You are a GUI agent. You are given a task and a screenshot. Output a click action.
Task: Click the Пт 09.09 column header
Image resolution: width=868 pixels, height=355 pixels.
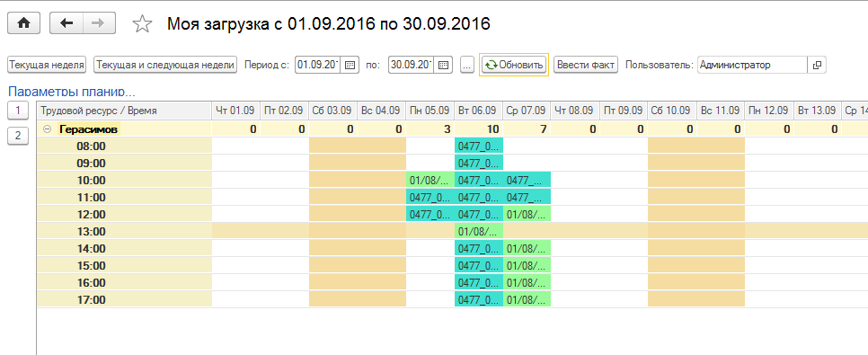coord(624,111)
